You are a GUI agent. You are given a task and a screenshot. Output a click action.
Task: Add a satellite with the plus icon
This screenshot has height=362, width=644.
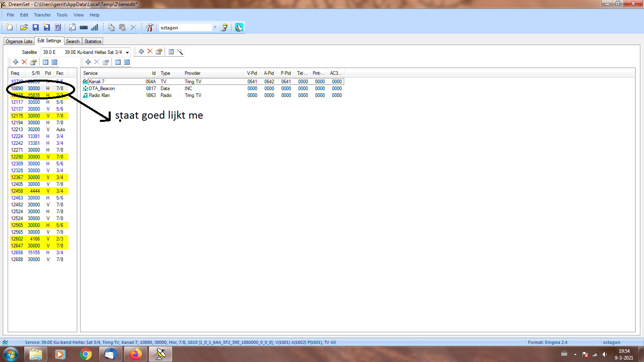click(x=141, y=51)
